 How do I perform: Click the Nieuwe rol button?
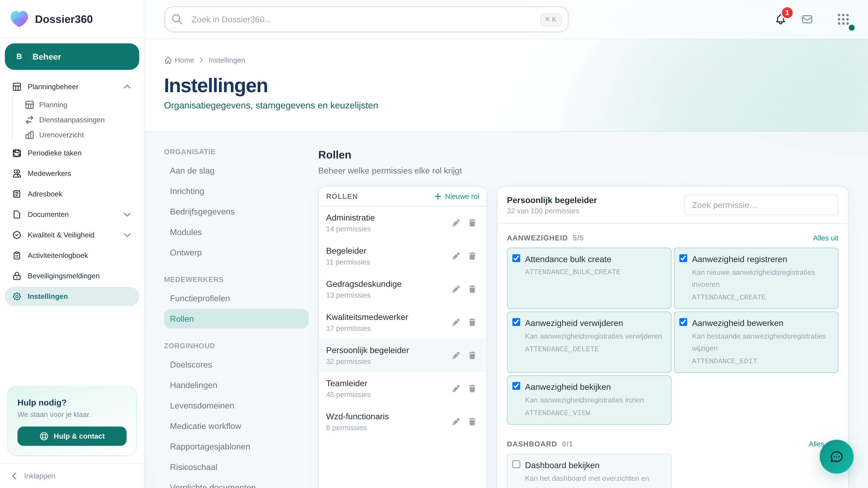click(x=457, y=196)
